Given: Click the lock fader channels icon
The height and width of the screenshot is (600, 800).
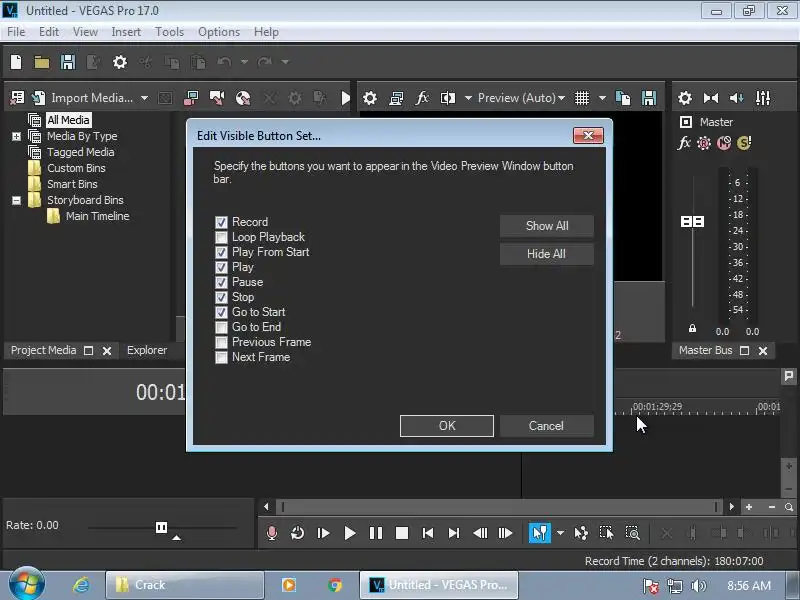Looking at the screenshot, I should pos(692,328).
